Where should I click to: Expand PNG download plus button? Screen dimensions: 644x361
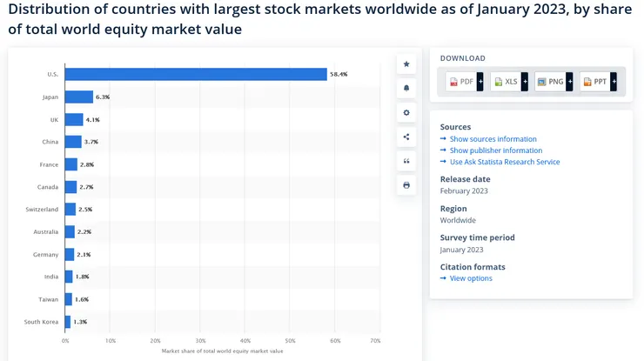tap(570, 82)
